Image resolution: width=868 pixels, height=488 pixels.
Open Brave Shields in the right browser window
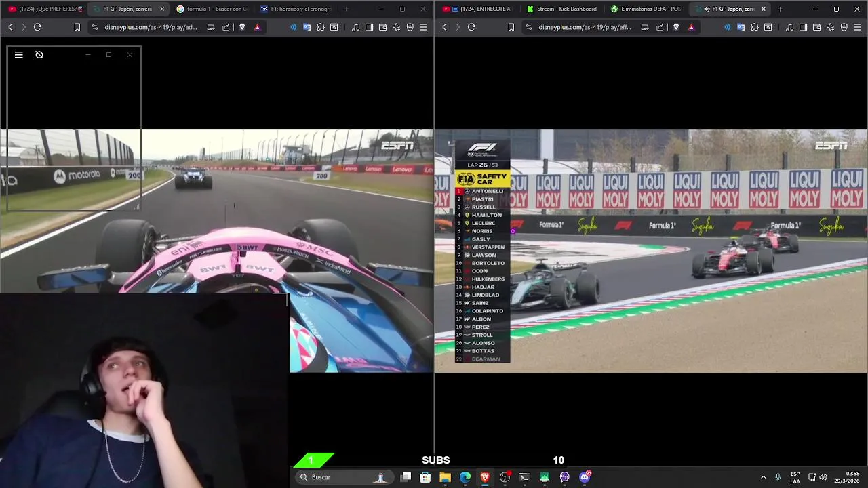point(676,27)
